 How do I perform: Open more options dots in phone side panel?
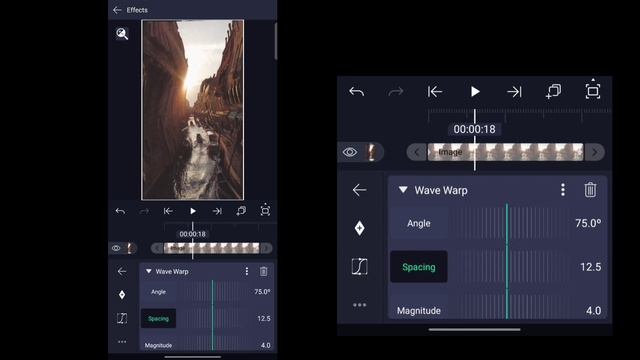pyautogui.click(x=122, y=342)
